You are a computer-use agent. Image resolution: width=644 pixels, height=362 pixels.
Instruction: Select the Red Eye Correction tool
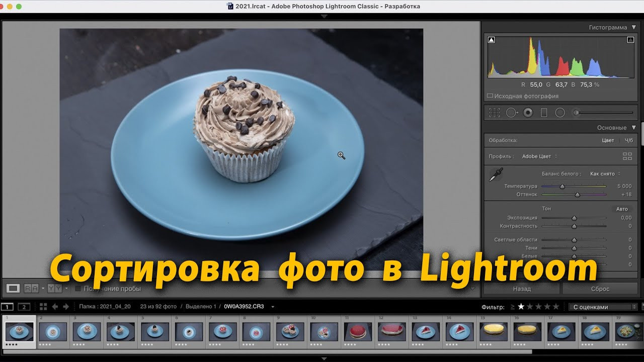coord(527,112)
